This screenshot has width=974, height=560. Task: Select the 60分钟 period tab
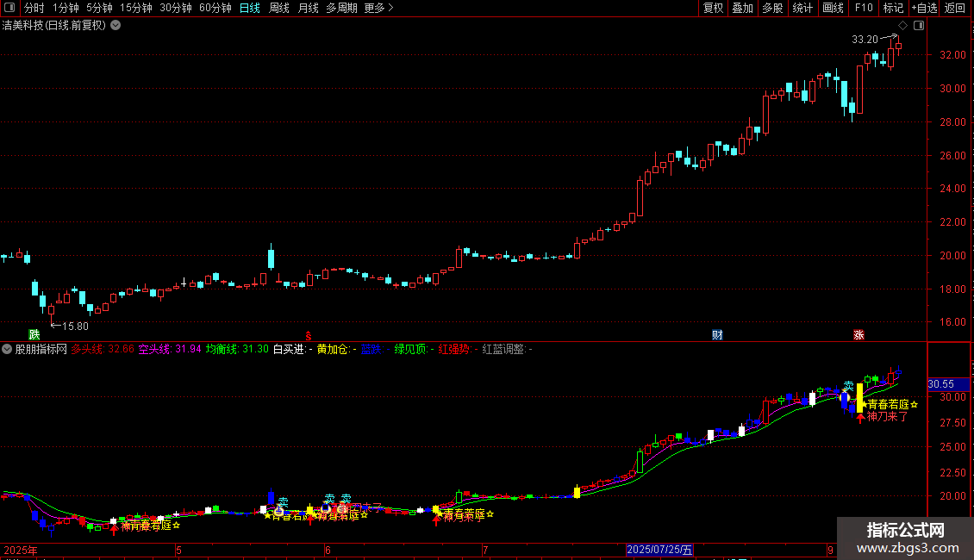(215, 8)
